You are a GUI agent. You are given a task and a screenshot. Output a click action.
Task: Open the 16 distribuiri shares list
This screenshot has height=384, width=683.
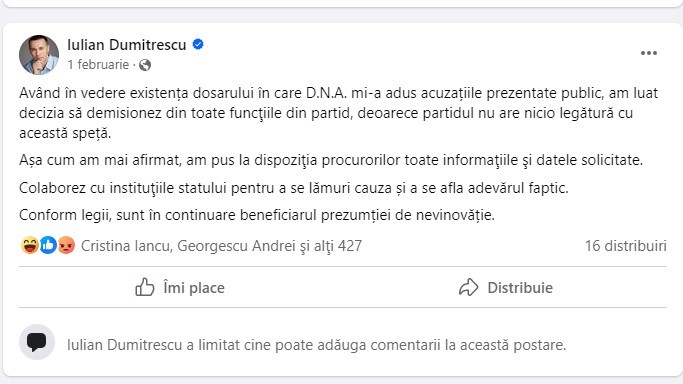click(x=626, y=246)
